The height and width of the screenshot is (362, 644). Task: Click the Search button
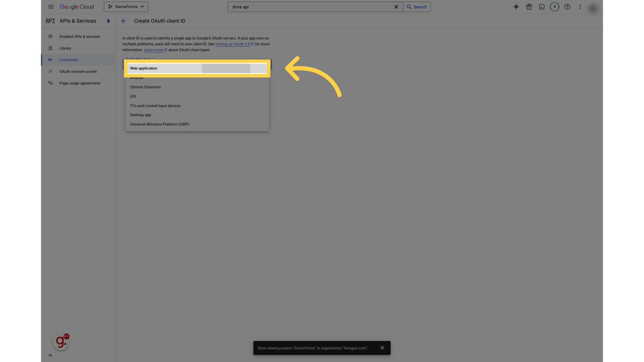[417, 7]
